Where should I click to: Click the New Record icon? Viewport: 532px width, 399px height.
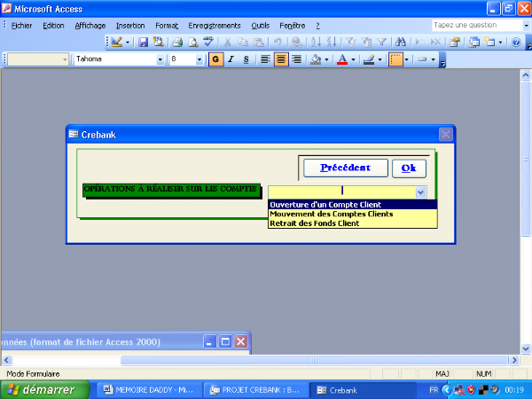[x=420, y=42]
